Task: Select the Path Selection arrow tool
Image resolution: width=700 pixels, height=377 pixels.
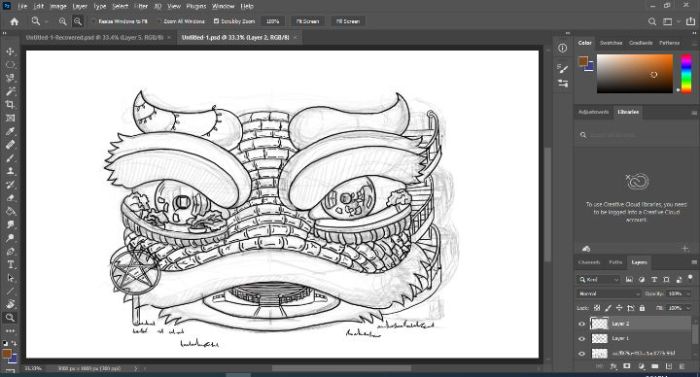Action: coord(10,278)
